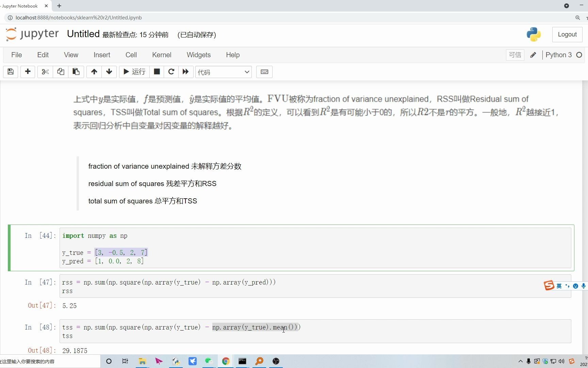Add a new cell below

[28, 72]
